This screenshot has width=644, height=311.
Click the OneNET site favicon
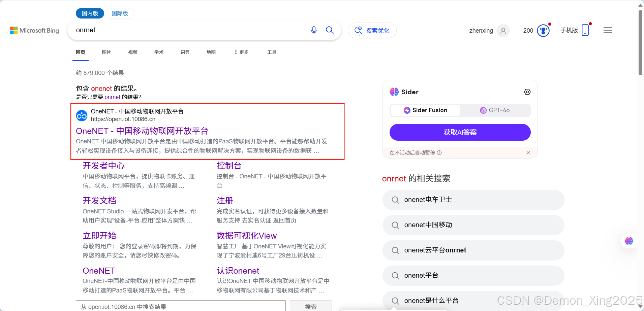[x=82, y=115]
